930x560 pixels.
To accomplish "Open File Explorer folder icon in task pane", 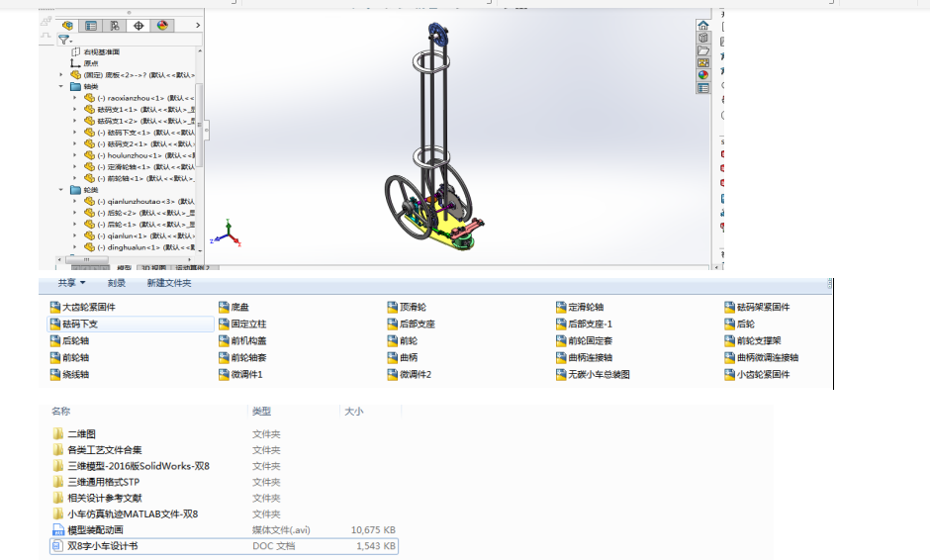I will pyautogui.click(x=702, y=50).
